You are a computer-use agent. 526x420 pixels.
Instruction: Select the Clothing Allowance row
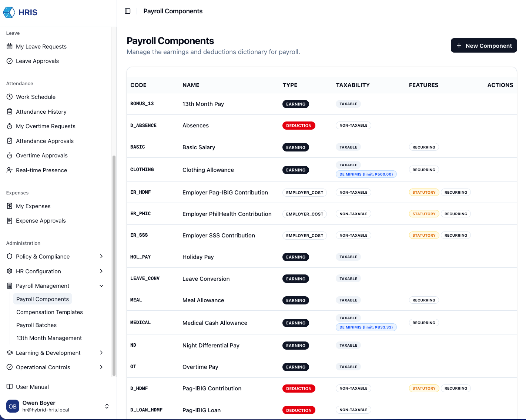[x=208, y=170]
